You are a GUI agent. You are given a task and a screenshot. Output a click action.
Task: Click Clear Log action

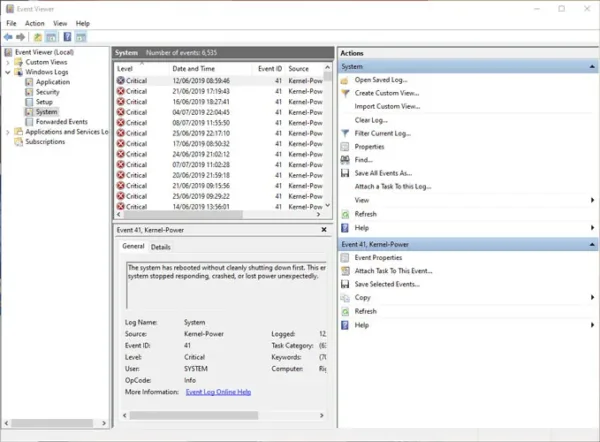tap(371, 120)
